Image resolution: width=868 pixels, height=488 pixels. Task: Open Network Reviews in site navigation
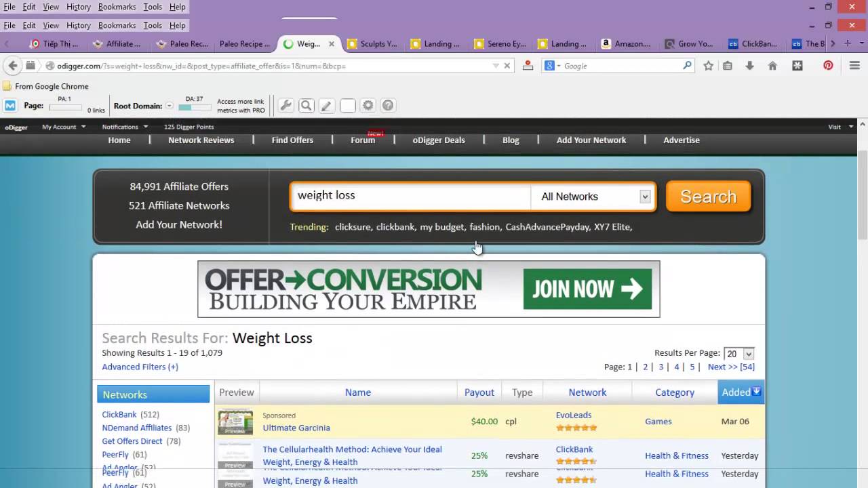pyautogui.click(x=201, y=140)
